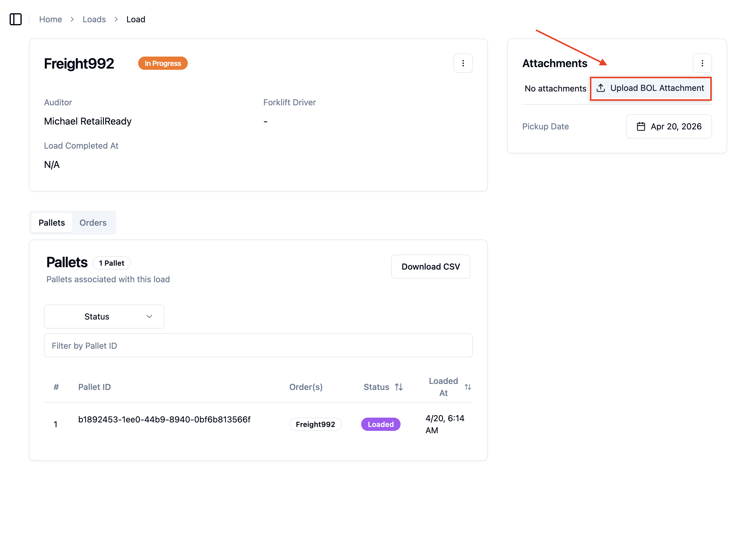This screenshot has width=756, height=547.
Task: Click the calendar icon in Pickup Date
Action: 641,127
